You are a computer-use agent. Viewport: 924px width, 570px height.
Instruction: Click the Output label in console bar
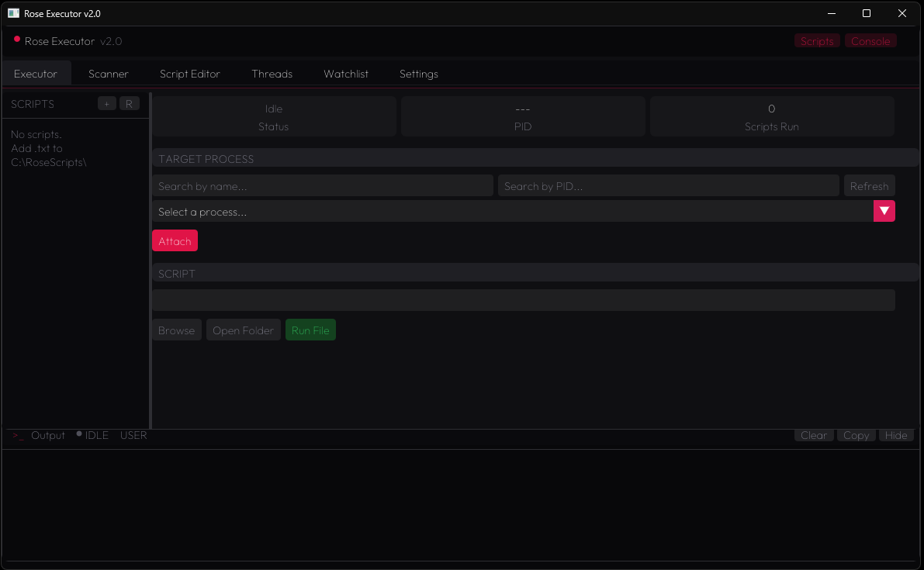pos(48,435)
